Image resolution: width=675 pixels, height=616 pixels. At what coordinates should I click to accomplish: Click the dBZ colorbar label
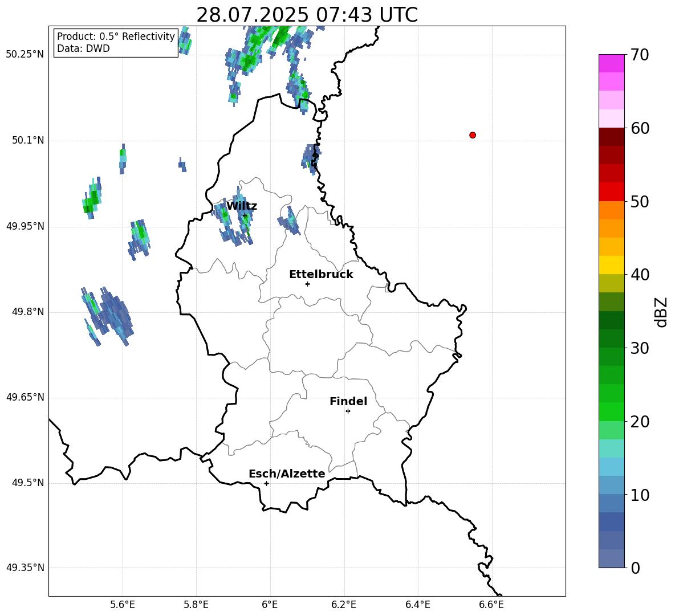(662, 312)
